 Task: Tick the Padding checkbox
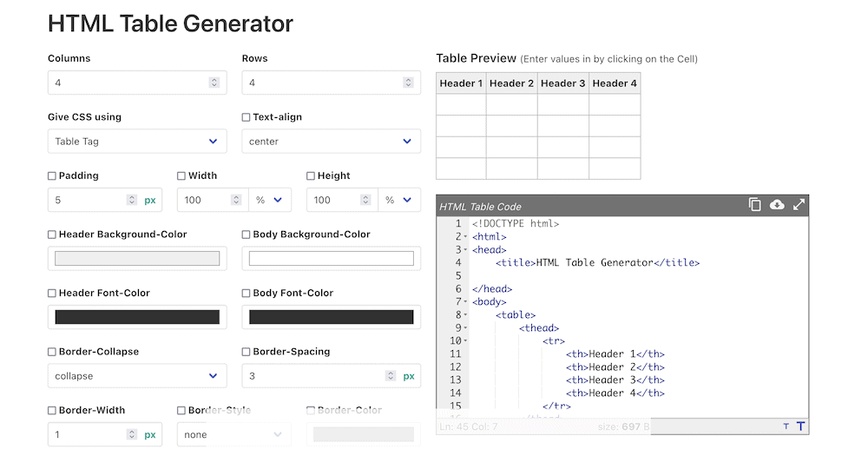[x=52, y=176]
